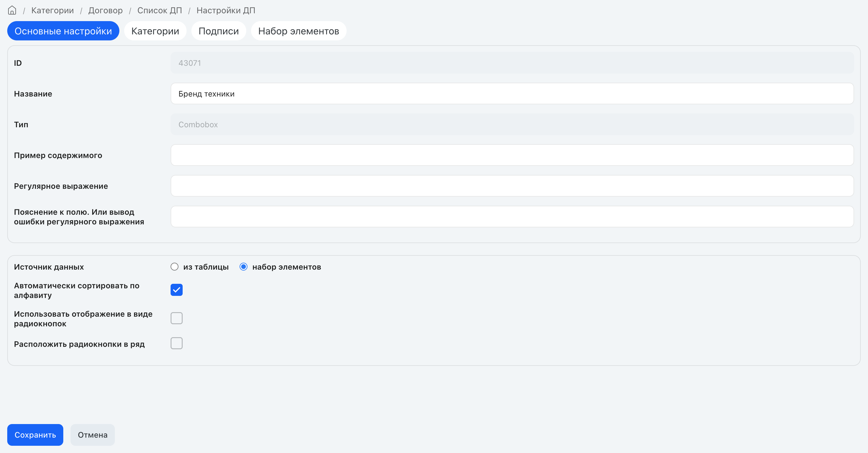This screenshot has width=868, height=453.
Task: Select the из таблицы radio option
Action: (175, 267)
